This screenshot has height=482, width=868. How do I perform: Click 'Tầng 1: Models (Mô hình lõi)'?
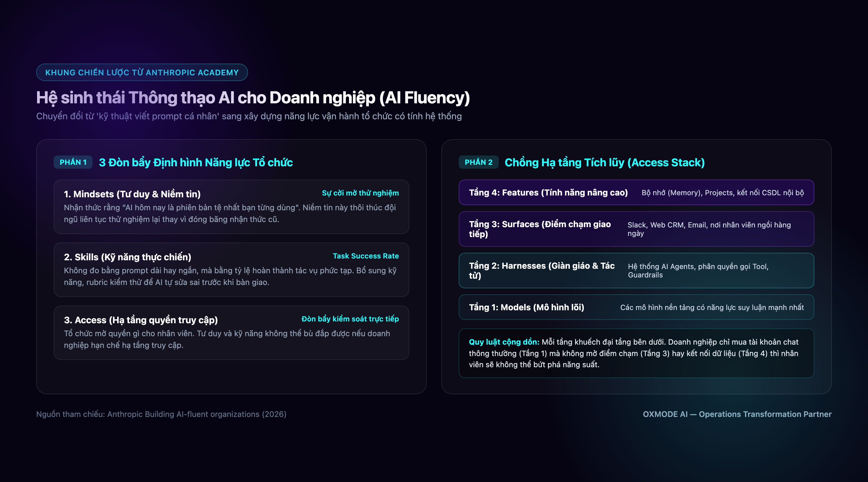click(526, 307)
